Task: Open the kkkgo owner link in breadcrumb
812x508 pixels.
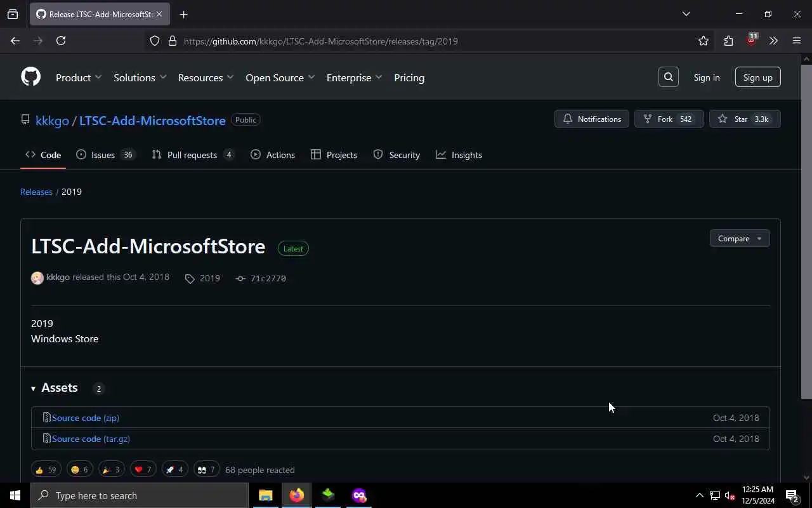Action: click(52, 120)
